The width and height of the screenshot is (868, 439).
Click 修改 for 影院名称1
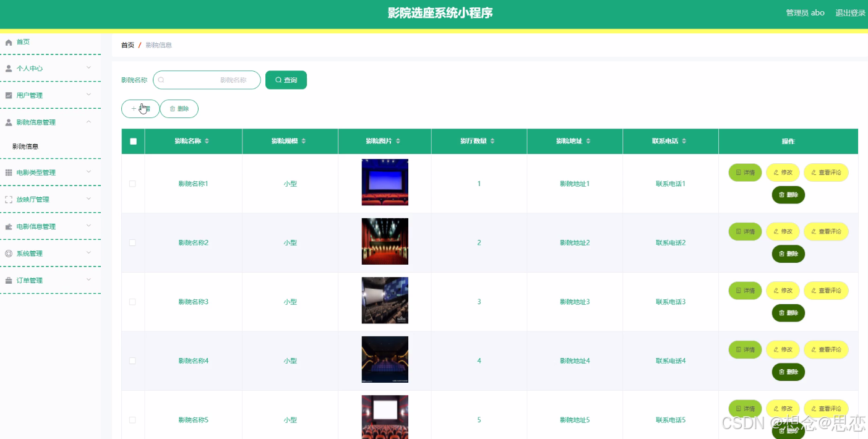tap(783, 173)
